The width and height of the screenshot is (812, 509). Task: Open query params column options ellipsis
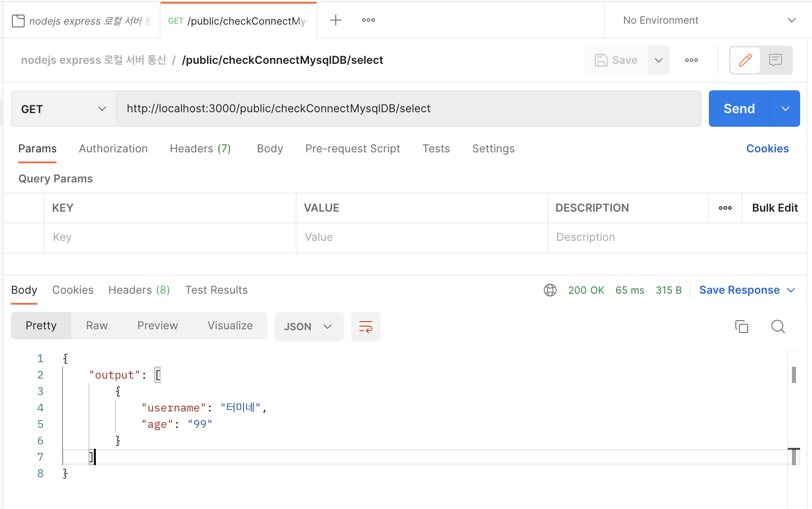click(725, 208)
